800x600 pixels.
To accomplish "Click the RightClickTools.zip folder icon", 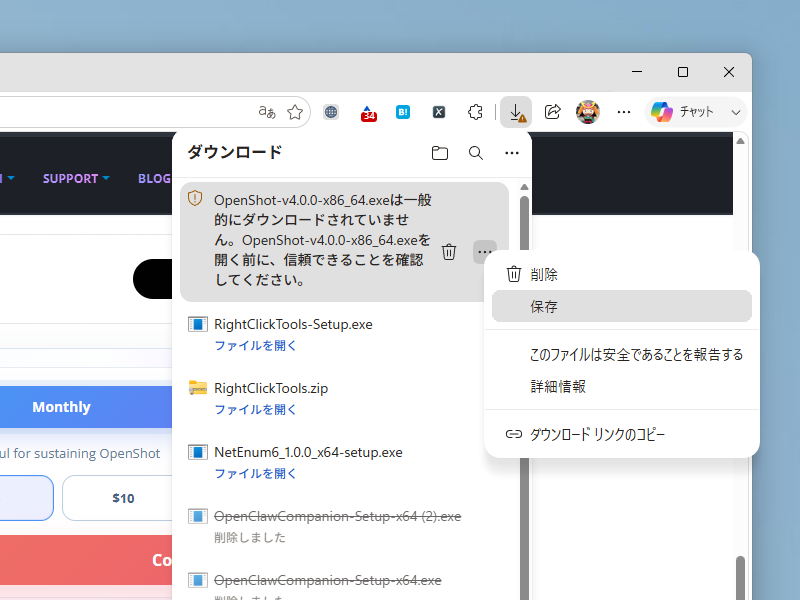I will [x=197, y=388].
